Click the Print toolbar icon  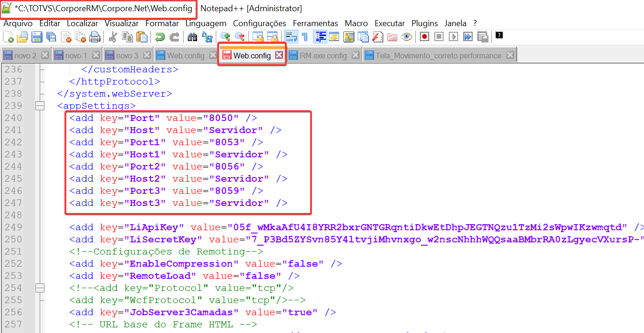coord(95,36)
